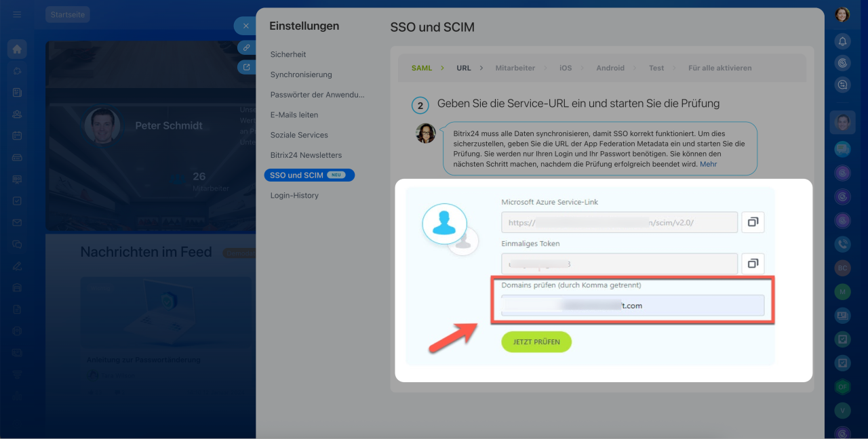The height and width of the screenshot is (439, 868).
Task: Open the calendar icon in left sidebar
Action: click(x=17, y=135)
